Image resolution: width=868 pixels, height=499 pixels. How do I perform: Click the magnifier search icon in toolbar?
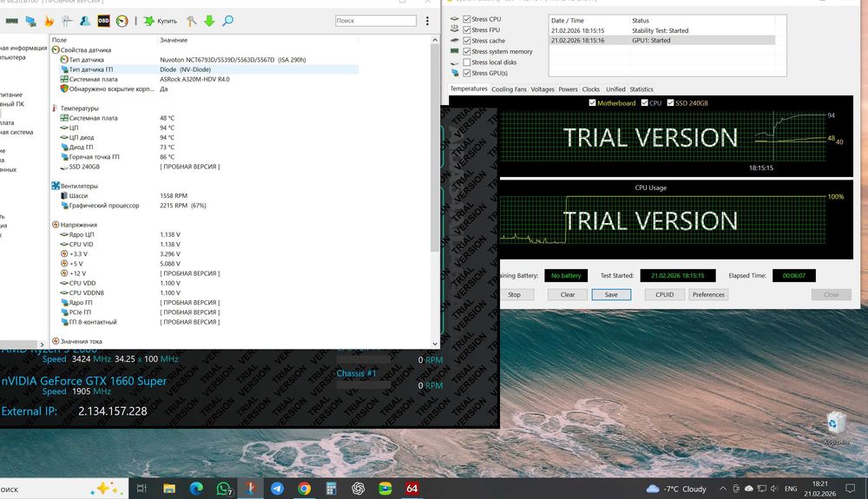(227, 20)
